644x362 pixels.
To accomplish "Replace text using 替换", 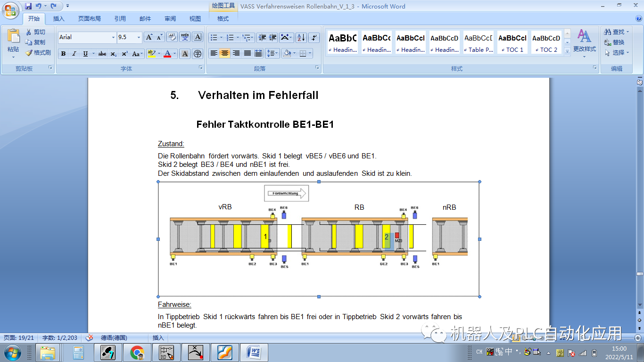I will coord(614,42).
